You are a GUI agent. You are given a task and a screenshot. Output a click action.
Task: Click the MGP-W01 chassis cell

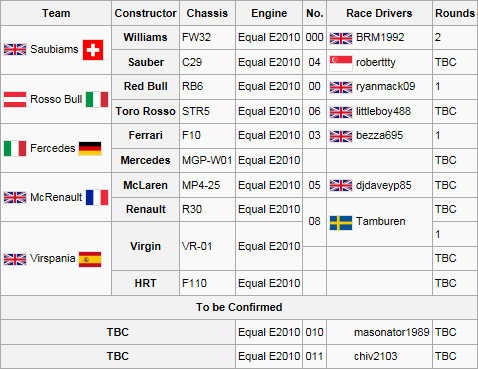click(x=207, y=160)
